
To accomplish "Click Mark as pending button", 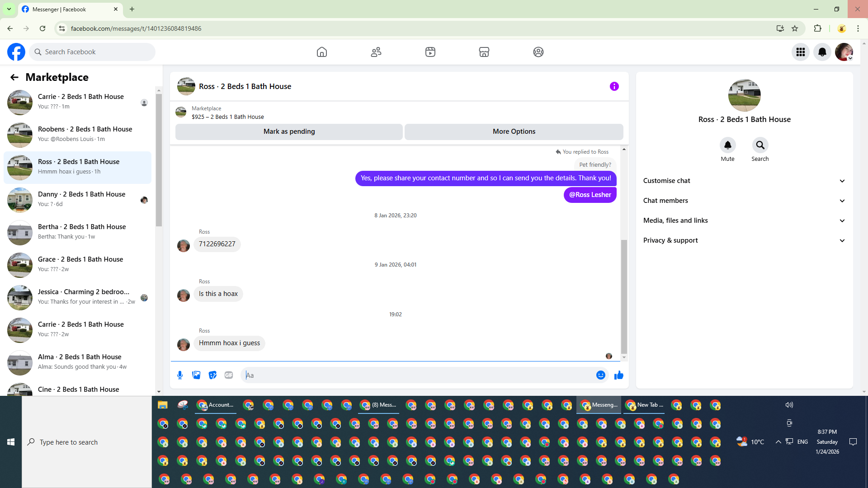I will [289, 131].
